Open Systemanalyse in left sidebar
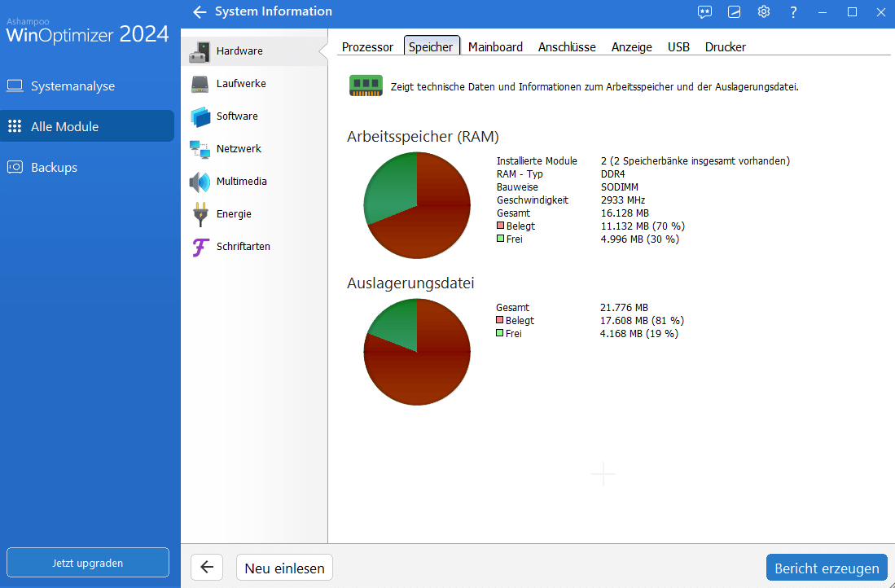The image size is (895, 588). (x=87, y=86)
